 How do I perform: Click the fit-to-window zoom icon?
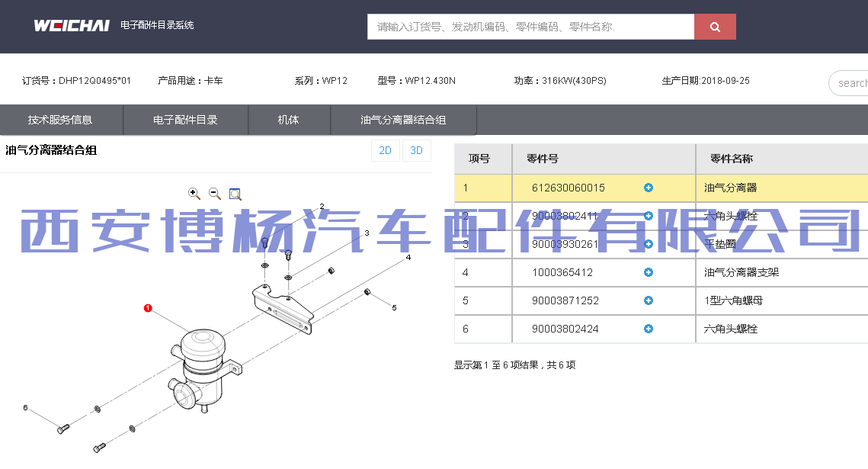pos(235,194)
